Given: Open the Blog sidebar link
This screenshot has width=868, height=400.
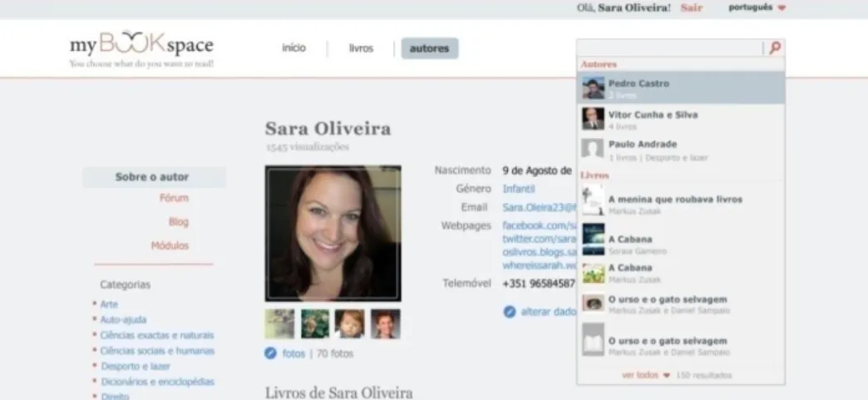Looking at the screenshot, I should point(178,221).
